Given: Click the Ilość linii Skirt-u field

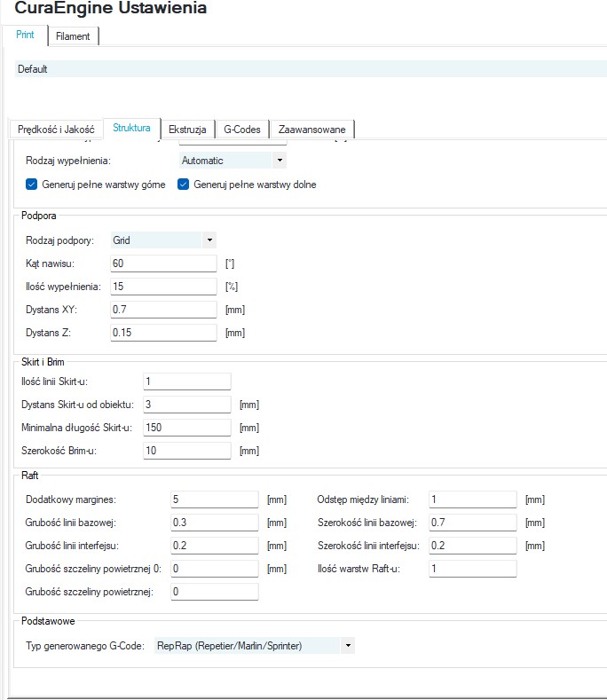Looking at the screenshot, I should (x=187, y=381).
